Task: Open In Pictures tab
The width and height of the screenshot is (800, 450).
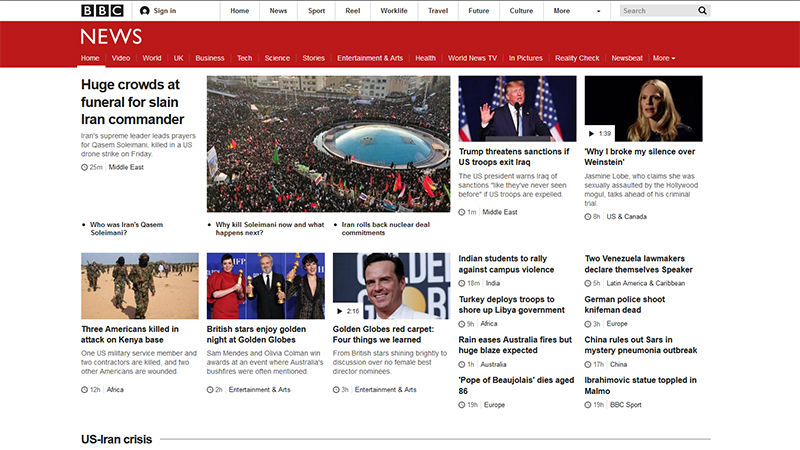Action: pos(526,58)
